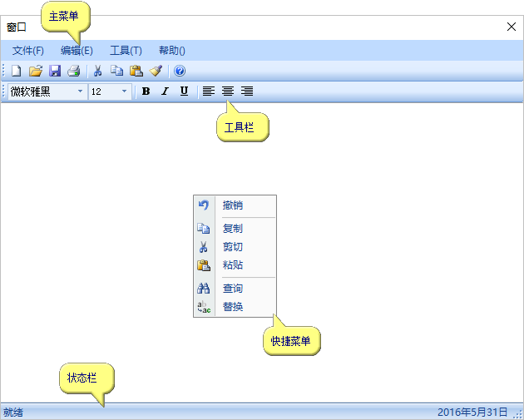
Task: Align text to center
Action: (227, 91)
